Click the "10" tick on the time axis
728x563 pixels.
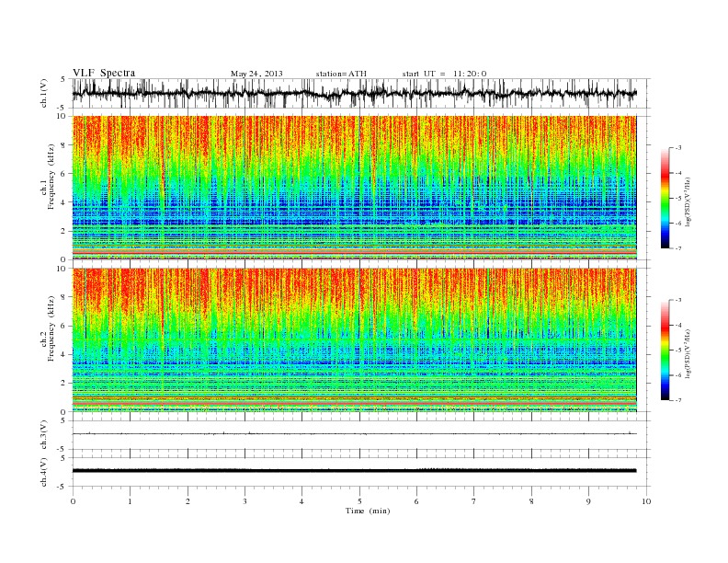click(646, 501)
